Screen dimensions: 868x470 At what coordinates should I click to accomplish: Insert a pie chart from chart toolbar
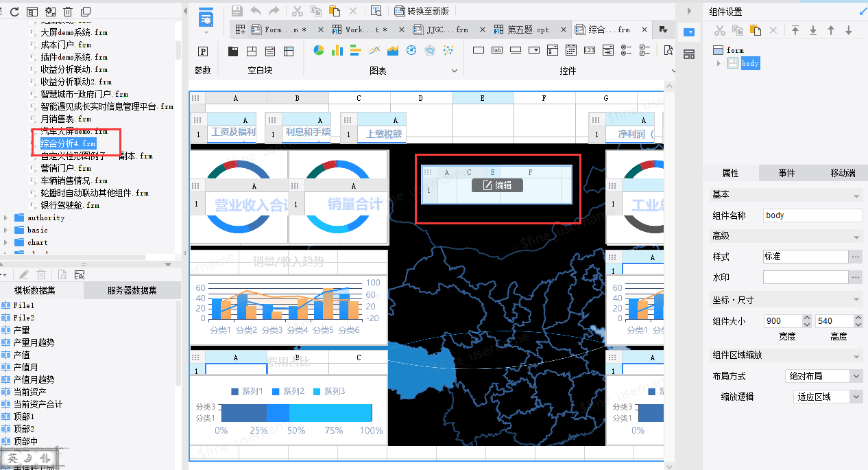(319, 50)
